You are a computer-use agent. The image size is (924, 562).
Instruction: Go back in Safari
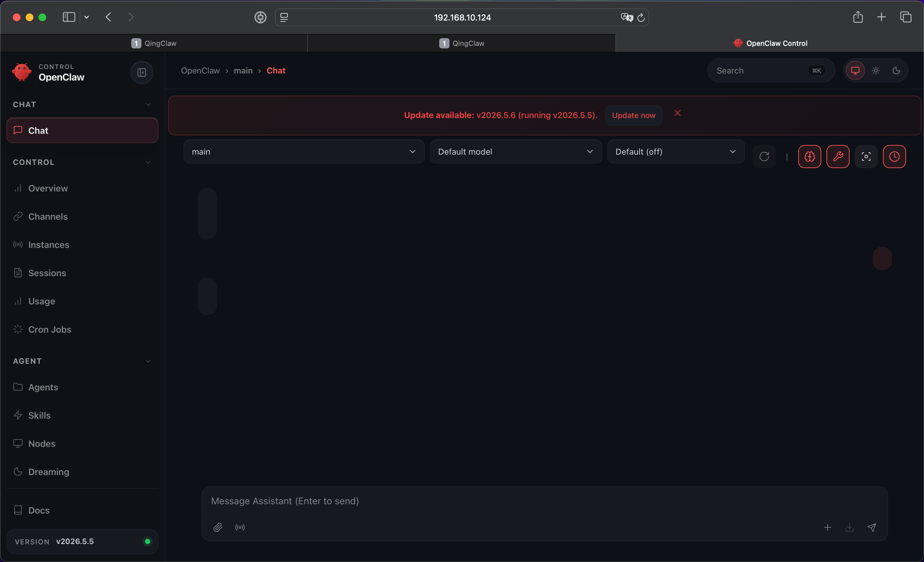point(108,17)
